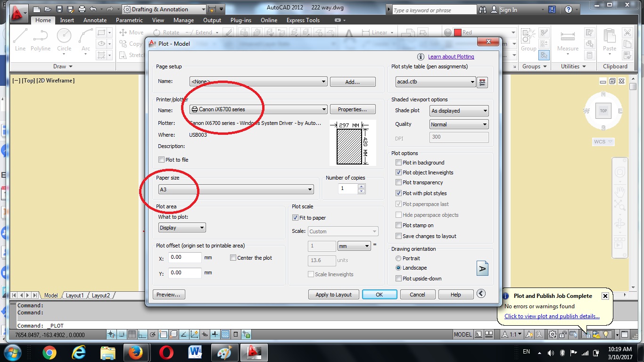644x362 pixels.
Task: Toggle Show Lineweight in status bar
Action: (x=215, y=334)
